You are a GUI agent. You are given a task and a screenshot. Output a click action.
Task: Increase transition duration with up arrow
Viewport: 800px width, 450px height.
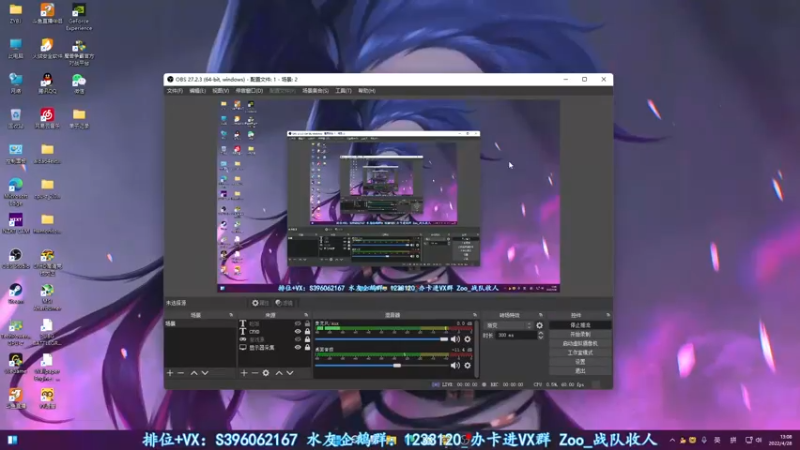(541, 333)
